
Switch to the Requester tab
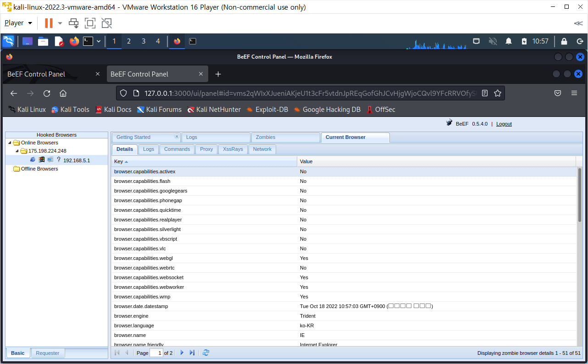click(48, 353)
